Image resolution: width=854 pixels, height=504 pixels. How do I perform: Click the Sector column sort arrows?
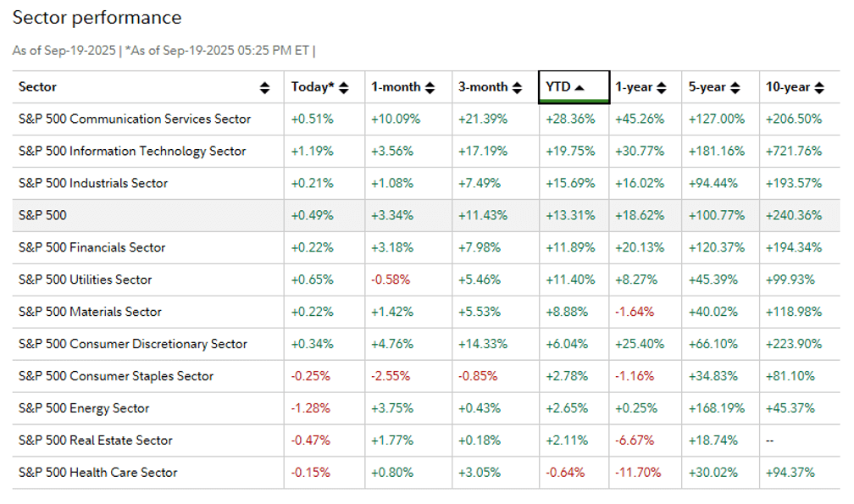[x=263, y=86]
